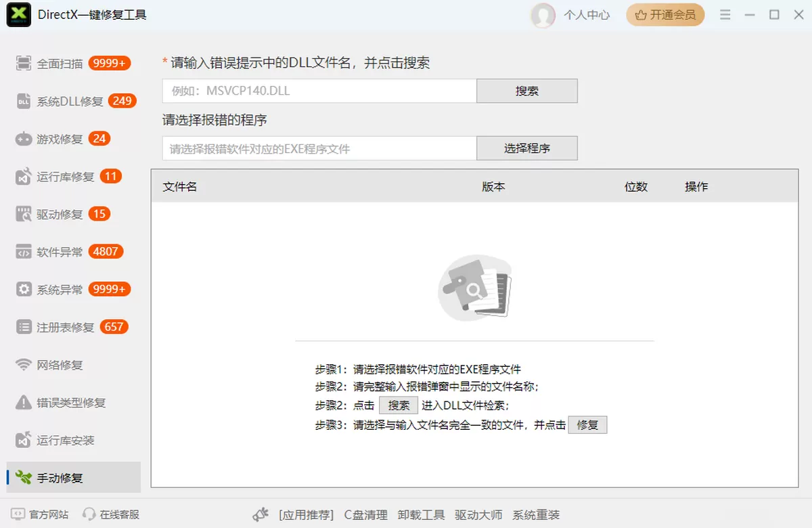Click the 9999+ badge beside 全面扫描
The width and height of the screenshot is (812, 528).
coord(109,63)
